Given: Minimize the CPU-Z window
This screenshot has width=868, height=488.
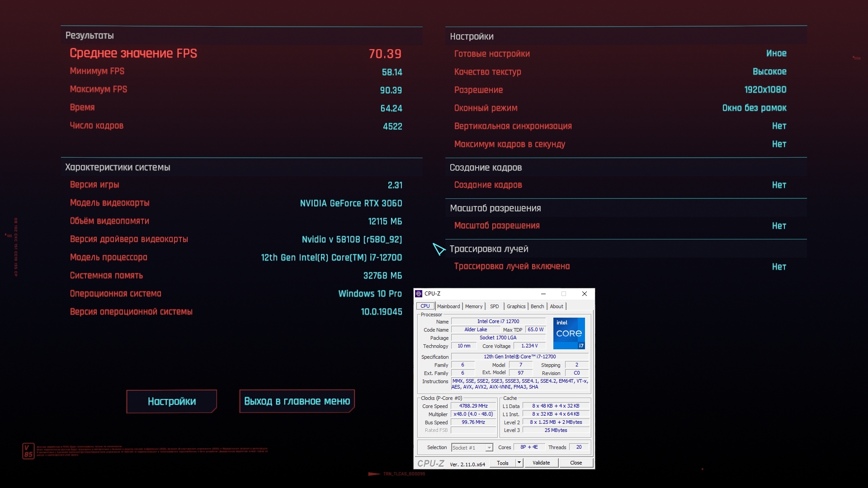Looking at the screenshot, I should 543,294.
